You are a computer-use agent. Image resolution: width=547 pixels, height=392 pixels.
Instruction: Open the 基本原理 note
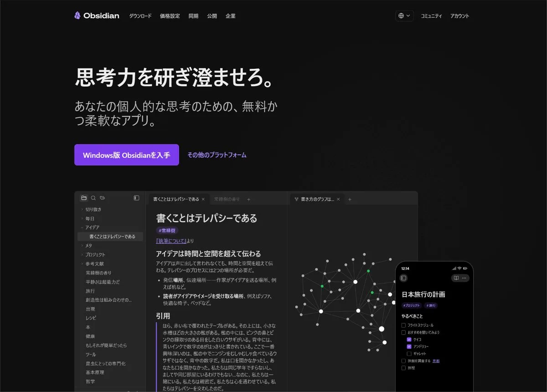click(95, 372)
